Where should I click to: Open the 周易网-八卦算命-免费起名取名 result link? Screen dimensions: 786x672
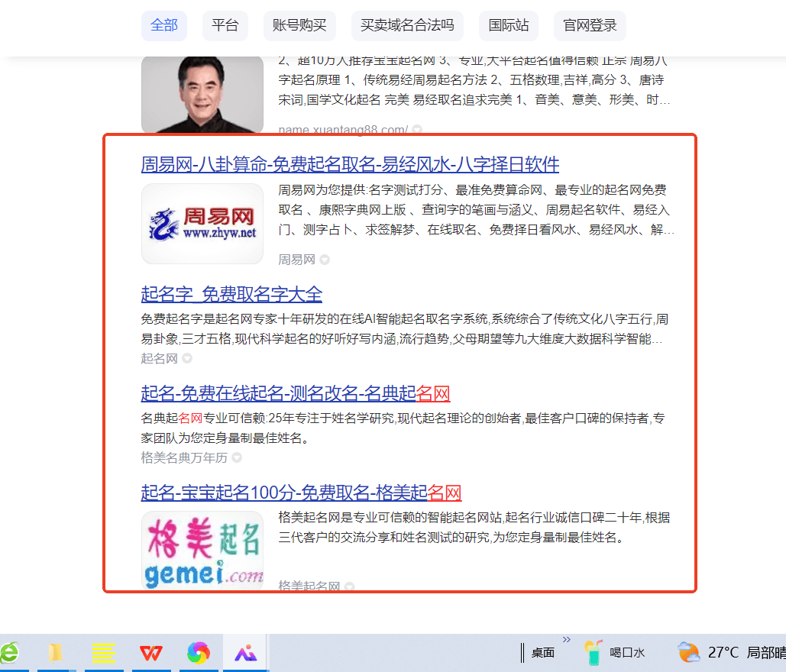coord(350,164)
